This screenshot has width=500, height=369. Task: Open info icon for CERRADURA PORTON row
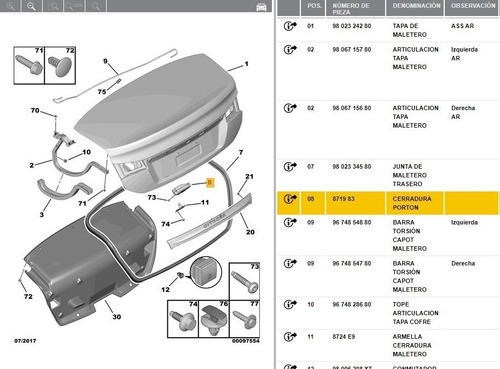click(x=290, y=199)
